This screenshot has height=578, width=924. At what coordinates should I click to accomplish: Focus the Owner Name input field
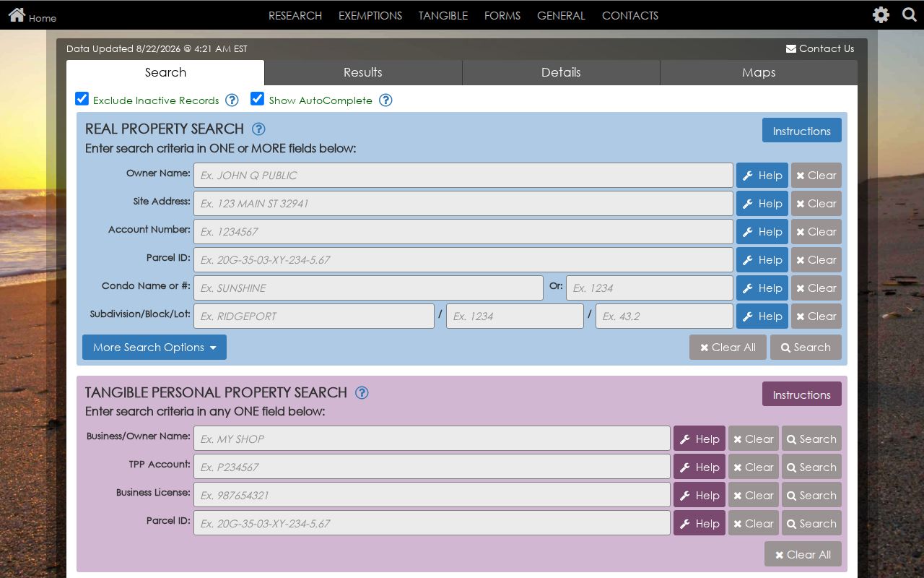(463, 175)
